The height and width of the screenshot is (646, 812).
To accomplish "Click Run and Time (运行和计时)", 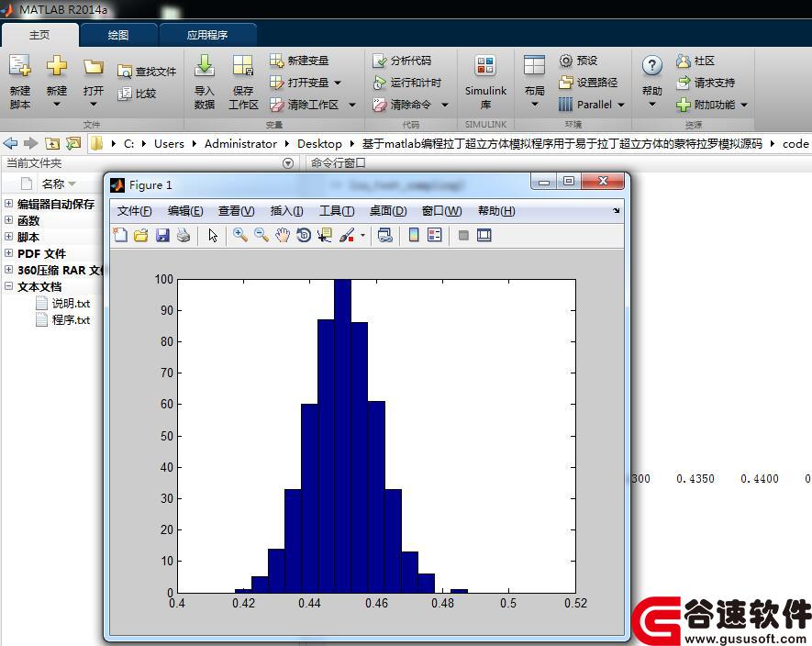I will pos(407,83).
